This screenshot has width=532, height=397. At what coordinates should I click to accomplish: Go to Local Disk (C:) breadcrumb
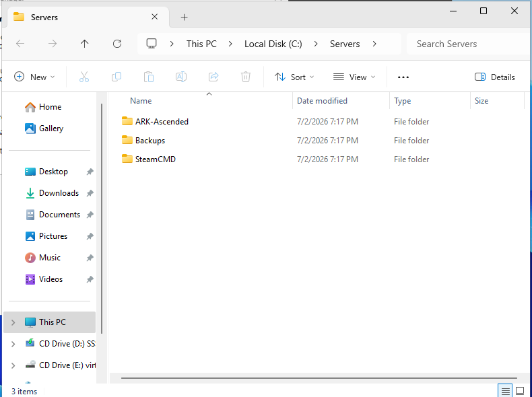273,44
